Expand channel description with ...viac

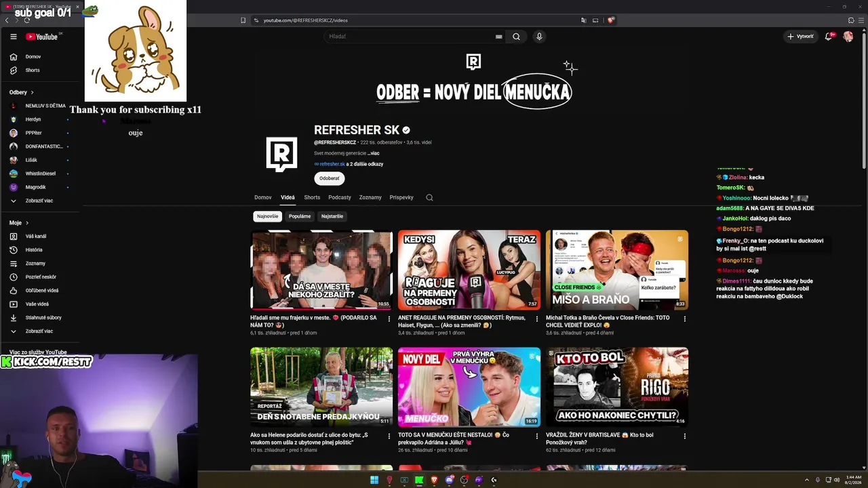pyautogui.click(x=374, y=153)
